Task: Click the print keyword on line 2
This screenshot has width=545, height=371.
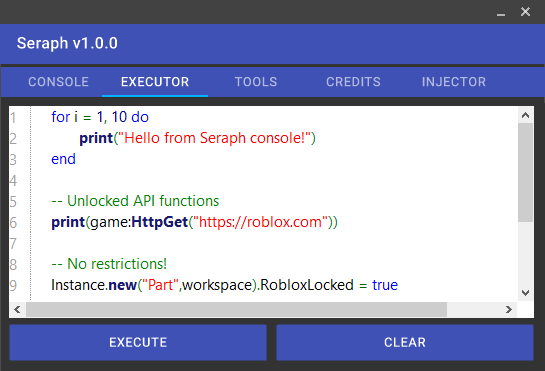Action: pos(96,138)
